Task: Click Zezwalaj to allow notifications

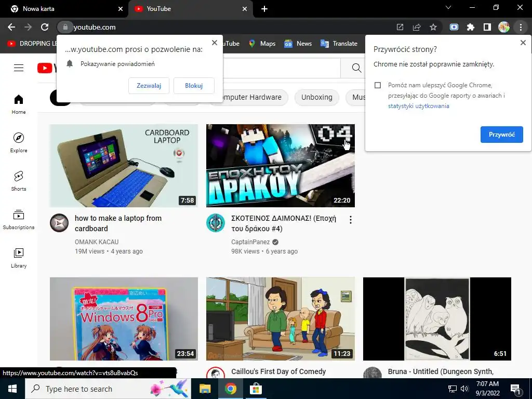Action: tap(149, 86)
